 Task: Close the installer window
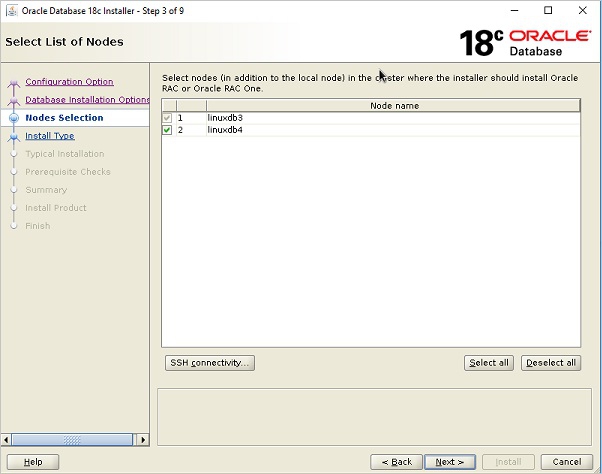[x=582, y=10]
